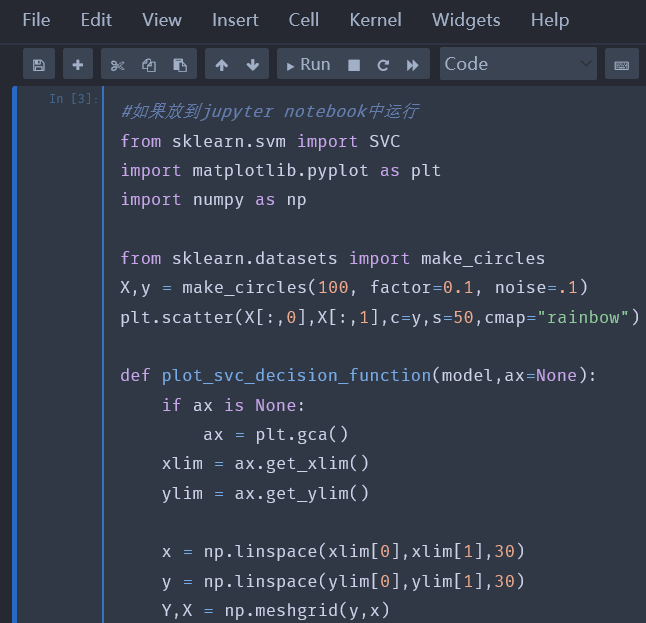Click the 'import numpy as np' line
Image resolution: width=646 pixels, height=623 pixels.
point(213,200)
